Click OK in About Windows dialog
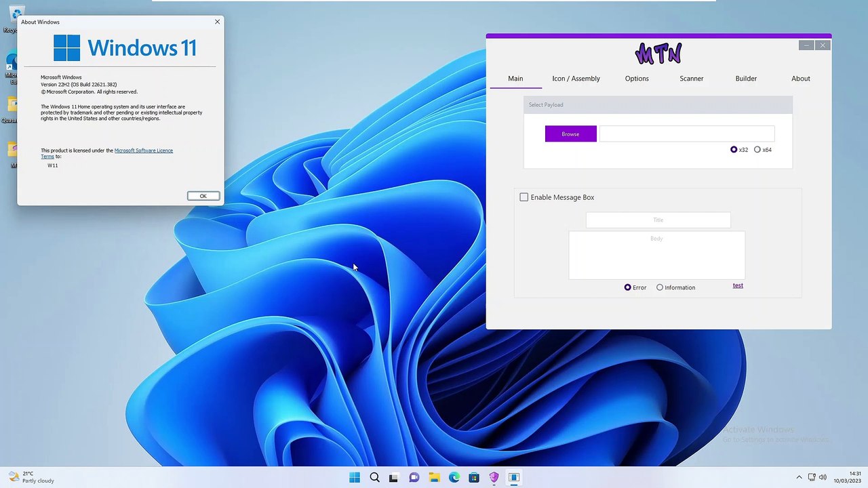The width and height of the screenshot is (868, 488). [203, 196]
